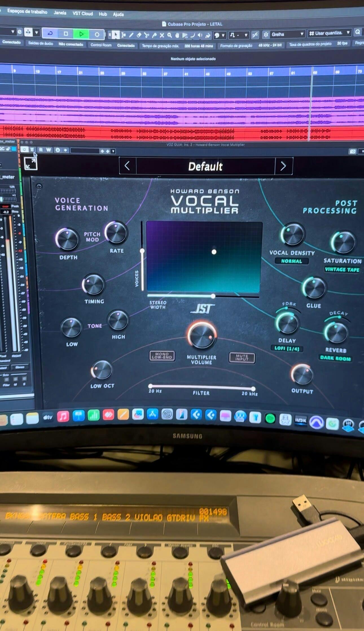Click the Play button in the transport bar
This screenshot has height=631, width=364.
point(81,34)
